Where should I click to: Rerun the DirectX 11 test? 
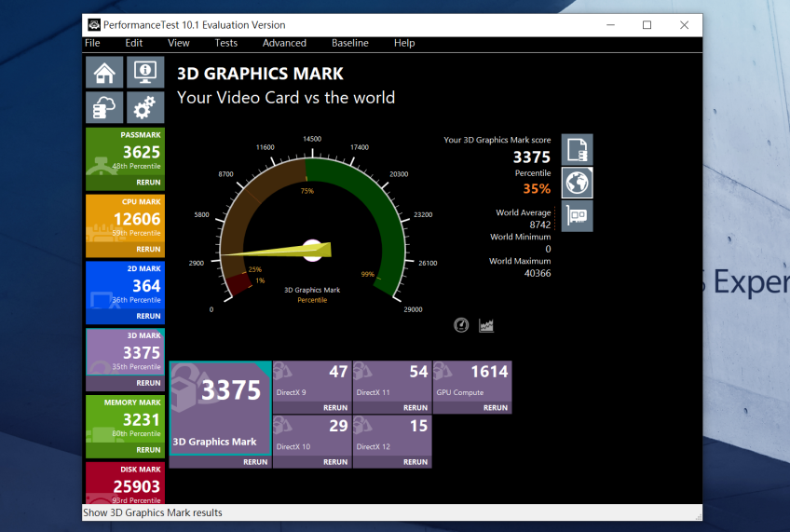coord(415,407)
